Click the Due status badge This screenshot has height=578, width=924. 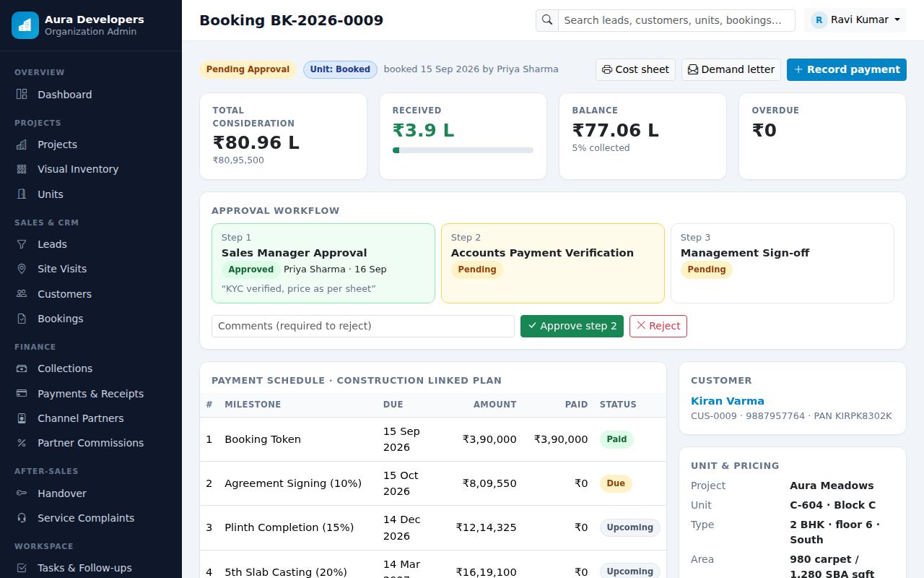pyautogui.click(x=616, y=483)
